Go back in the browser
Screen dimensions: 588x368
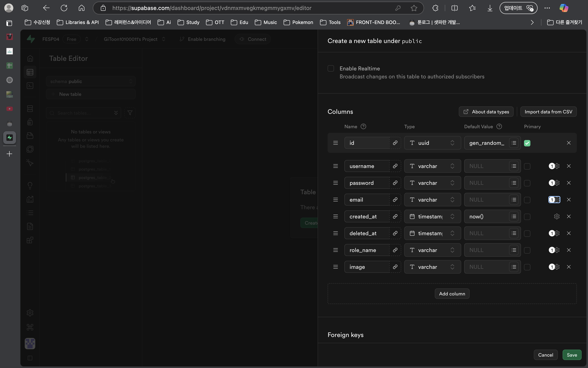(46, 8)
